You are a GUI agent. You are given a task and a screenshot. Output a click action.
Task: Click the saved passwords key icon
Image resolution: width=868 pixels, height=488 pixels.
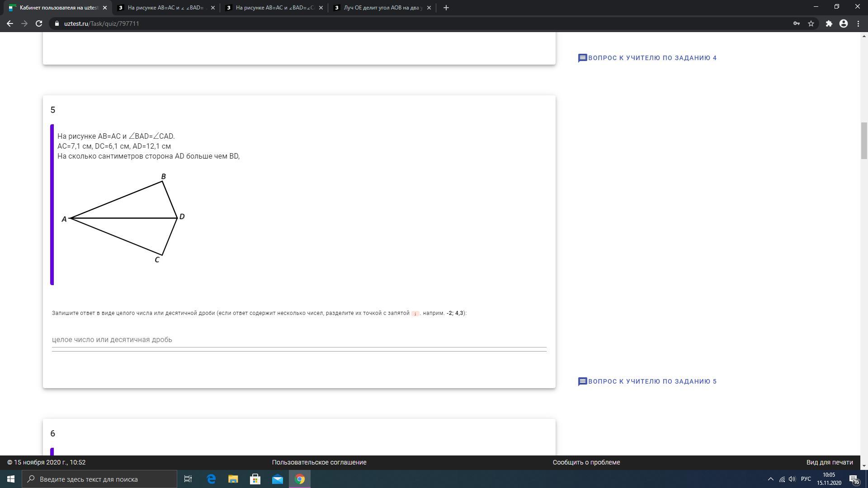(796, 23)
